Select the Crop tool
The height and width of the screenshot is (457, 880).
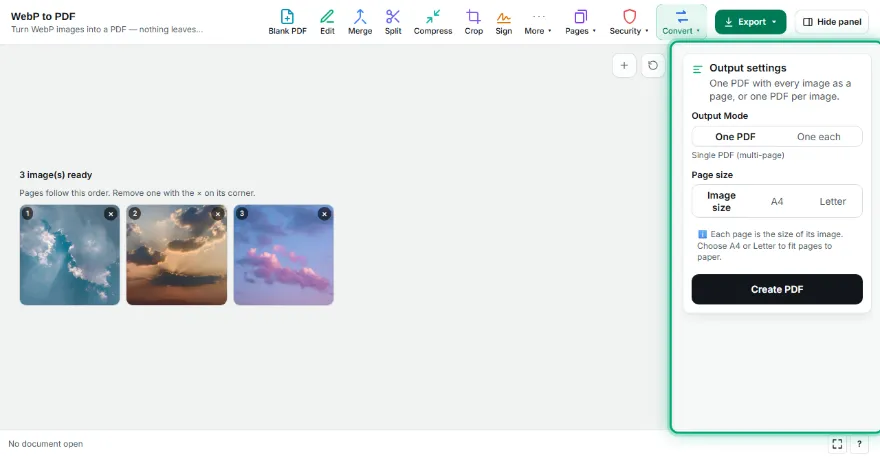point(474,22)
